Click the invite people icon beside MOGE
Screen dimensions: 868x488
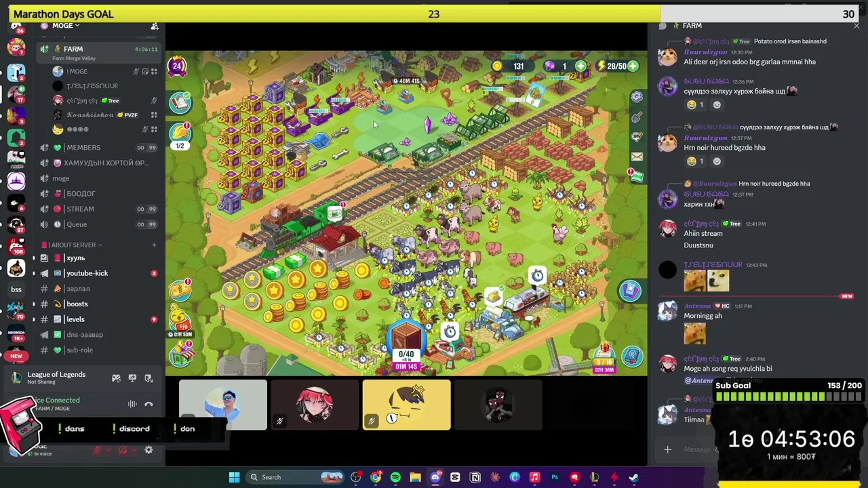coord(155,26)
